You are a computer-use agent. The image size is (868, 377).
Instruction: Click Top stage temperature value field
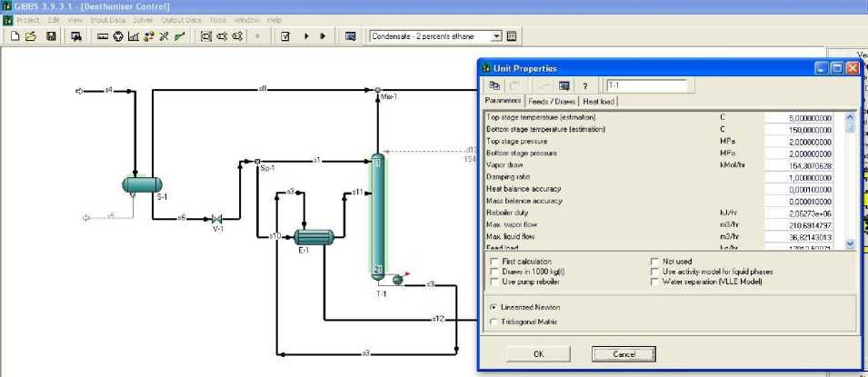(799, 118)
